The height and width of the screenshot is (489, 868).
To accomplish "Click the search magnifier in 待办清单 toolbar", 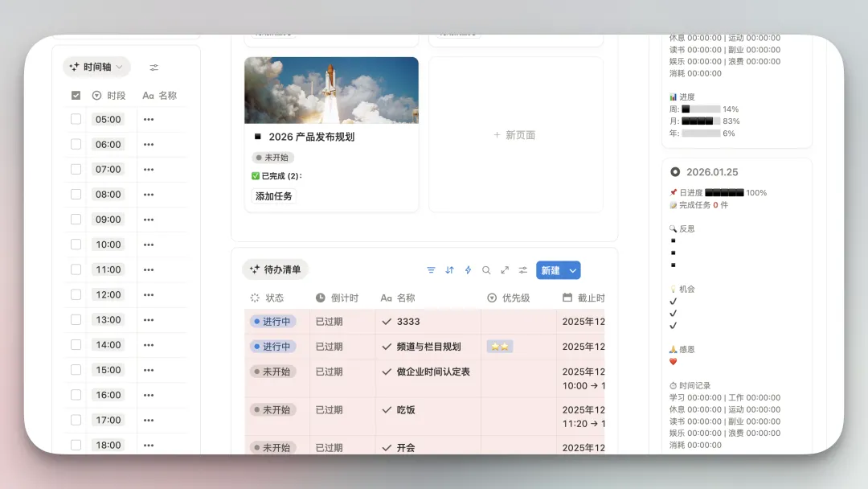I will pyautogui.click(x=486, y=270).
